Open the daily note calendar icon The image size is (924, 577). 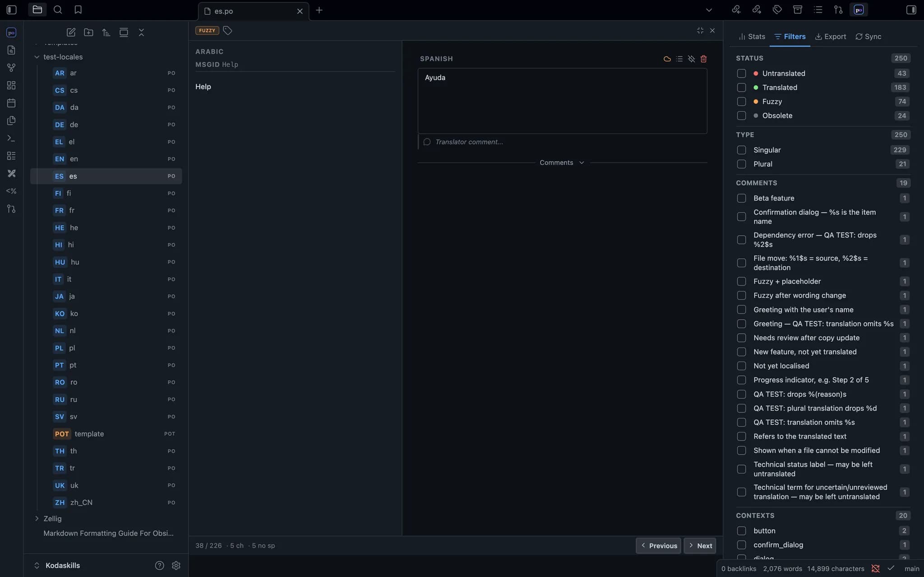[x=11, y=103]
